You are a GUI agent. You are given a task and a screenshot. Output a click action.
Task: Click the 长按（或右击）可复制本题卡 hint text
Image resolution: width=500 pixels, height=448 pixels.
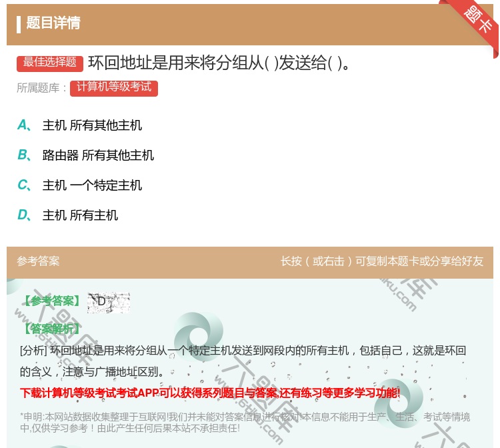coord(382,261)
